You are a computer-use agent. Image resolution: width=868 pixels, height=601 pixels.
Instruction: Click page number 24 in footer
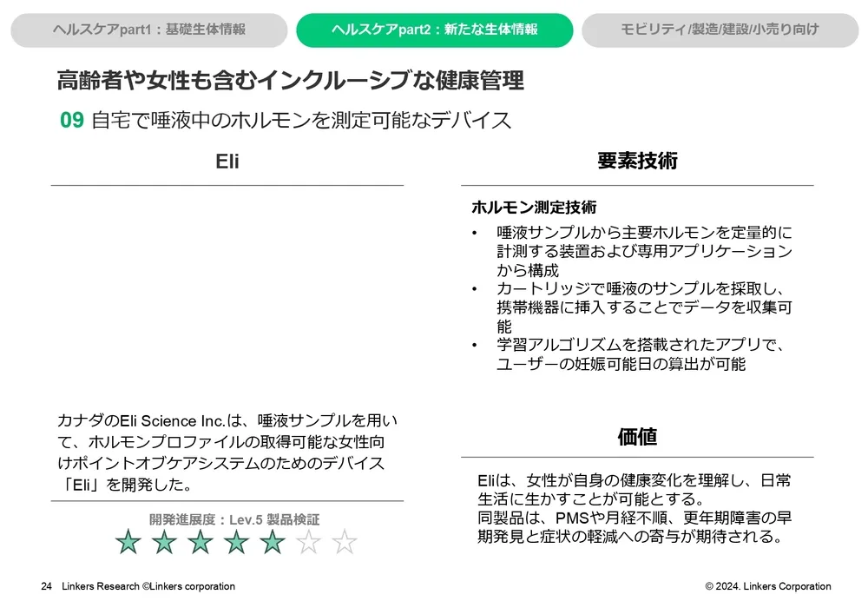pos(47,586)
